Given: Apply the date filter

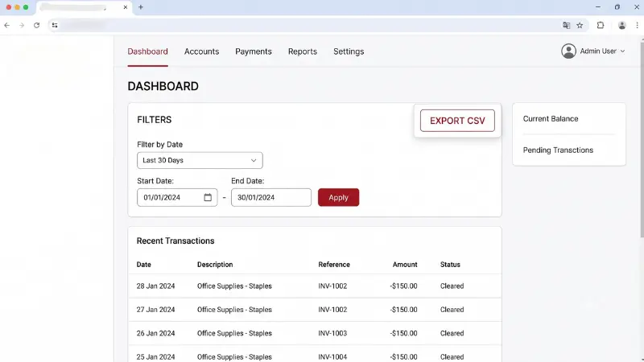Looking at the screenshot, I should tap(338, 197).
